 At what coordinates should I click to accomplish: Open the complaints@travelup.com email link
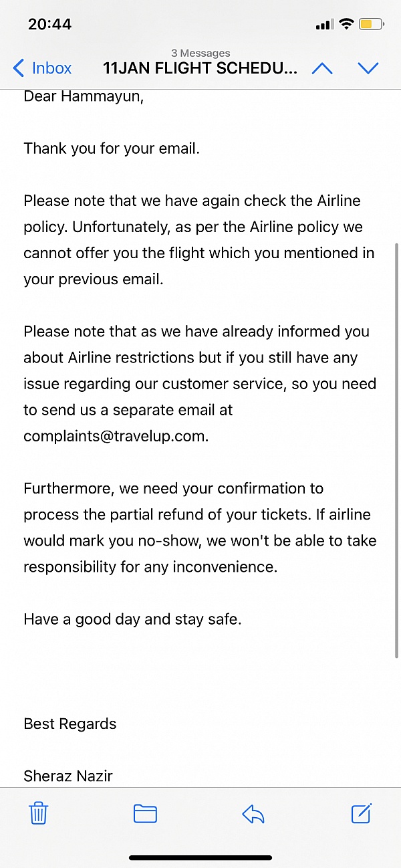(x=116, y=436)
